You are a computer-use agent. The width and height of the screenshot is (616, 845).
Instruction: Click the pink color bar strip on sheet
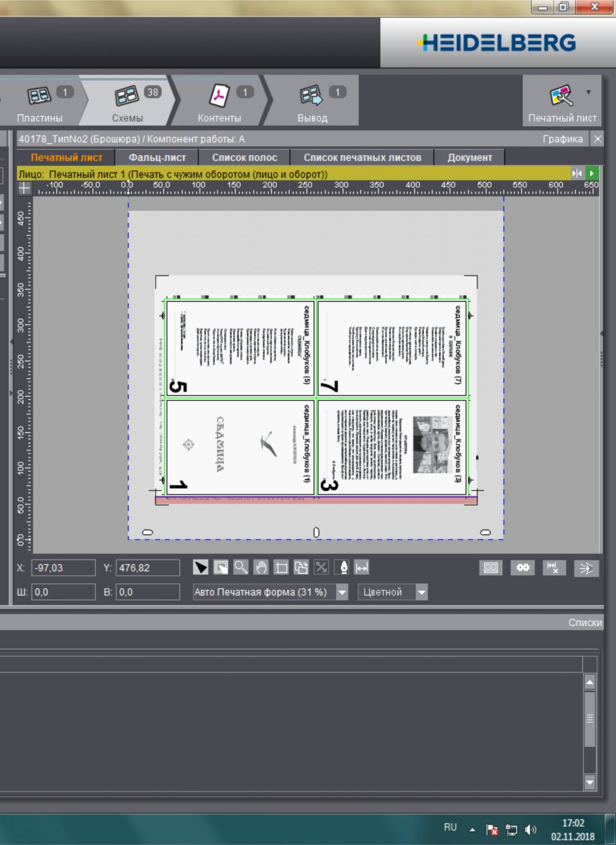(316, 500)
